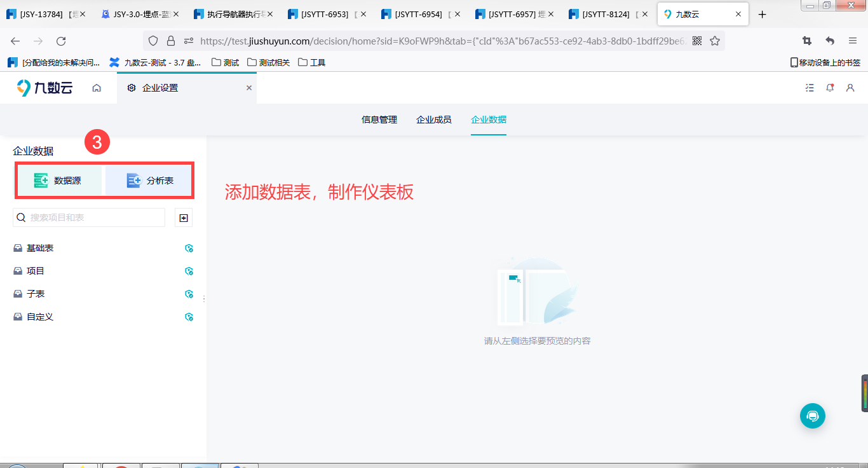Select the 企业数据 tab in top navigation
This screenshot has width=868, height=468.
pos(489,120)
